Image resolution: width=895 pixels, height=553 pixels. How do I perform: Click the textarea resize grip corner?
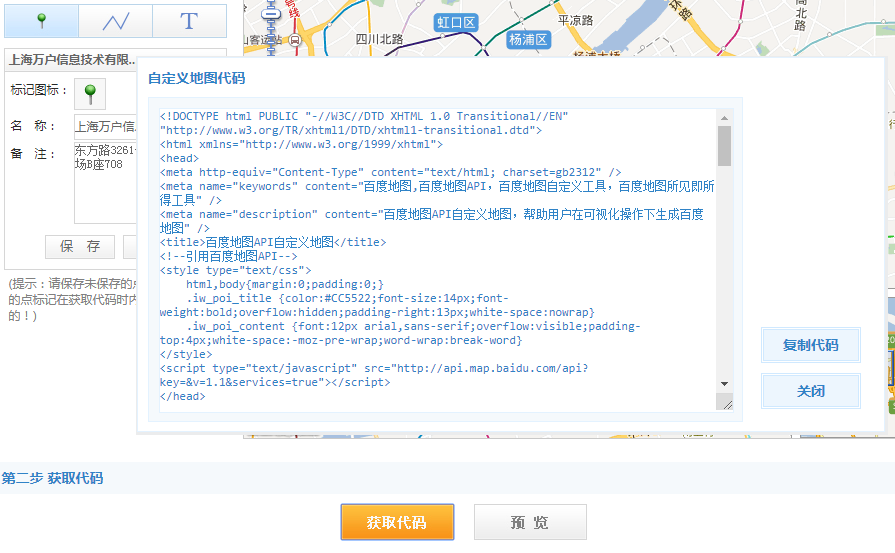727,403
